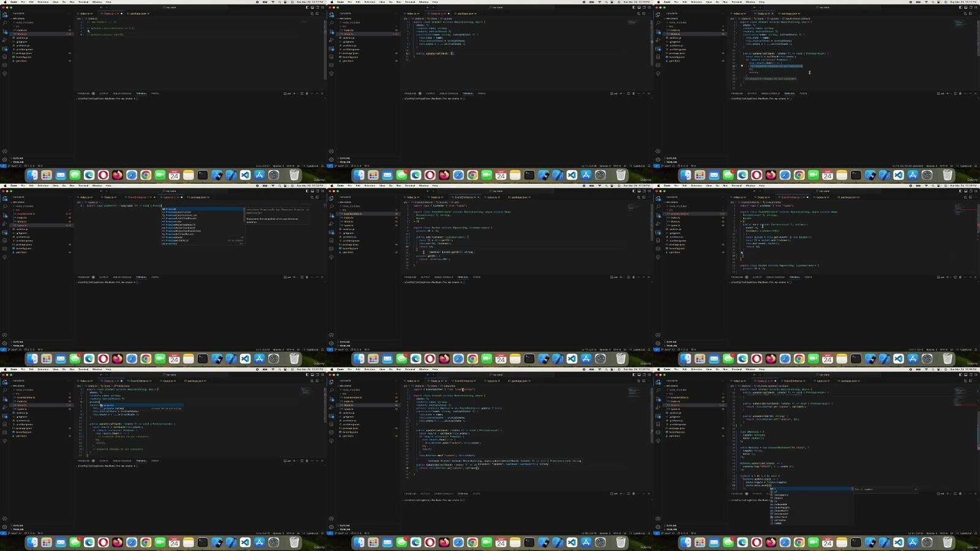Toggle panel visibility in top-left window
Screen dimensions: 980x551
[312, 7]
